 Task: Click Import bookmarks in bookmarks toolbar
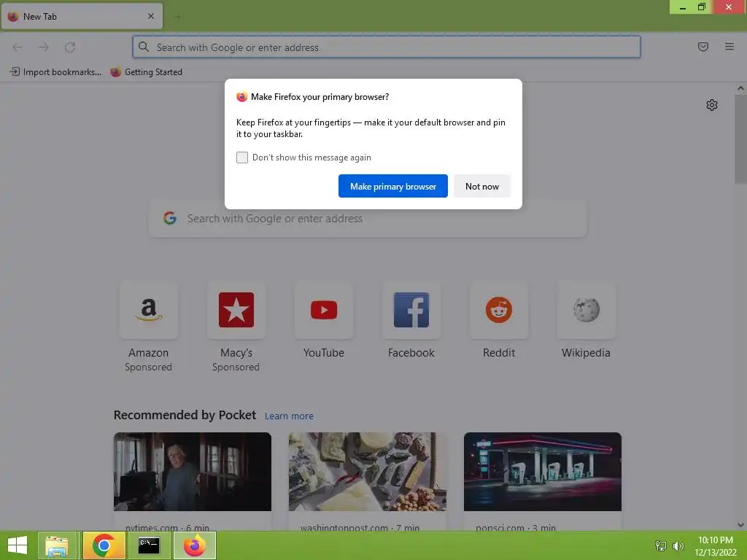(55, 72)
